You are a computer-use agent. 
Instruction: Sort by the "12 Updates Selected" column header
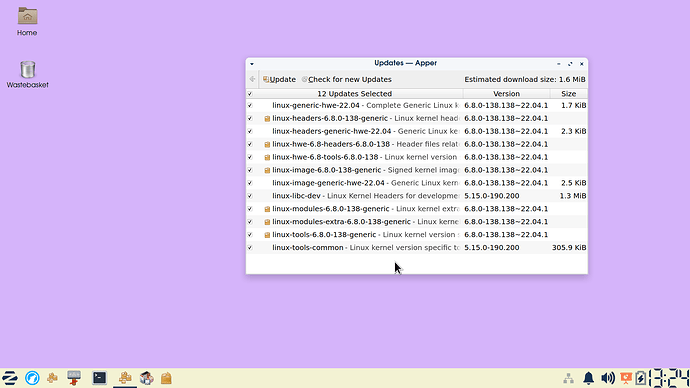coord(355,94)
